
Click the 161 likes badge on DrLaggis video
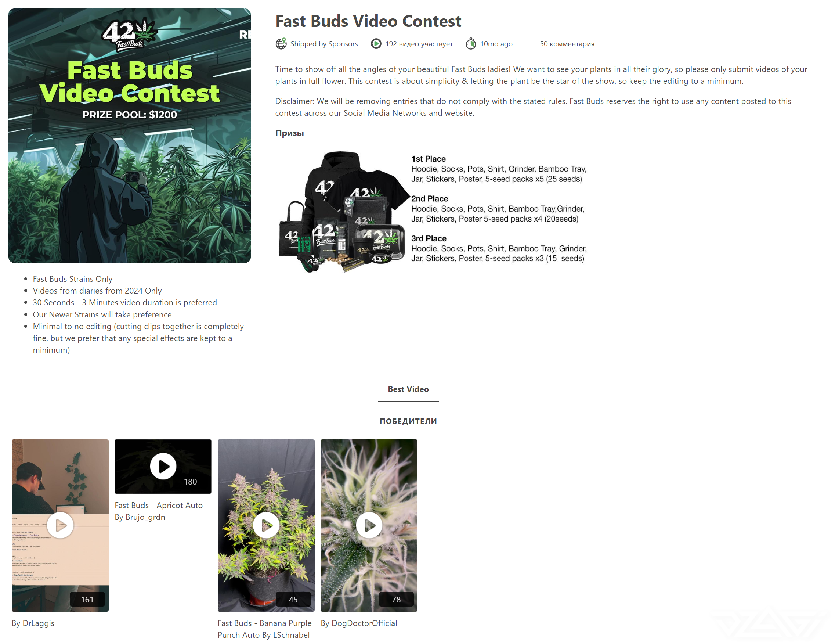click(x=87, y=599)
